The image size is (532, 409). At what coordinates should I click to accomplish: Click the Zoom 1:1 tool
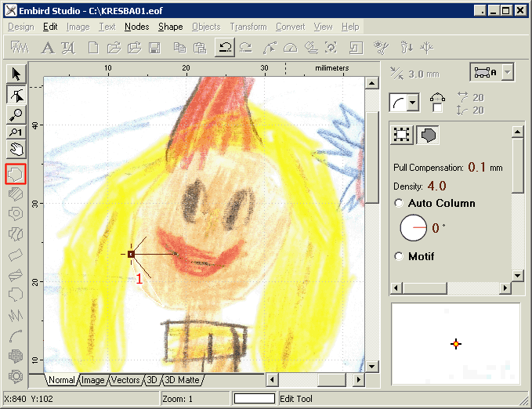[x=16, y=132]
